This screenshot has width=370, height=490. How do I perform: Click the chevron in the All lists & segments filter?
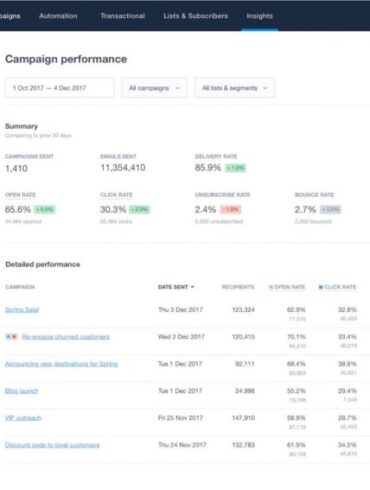[265, 88]
